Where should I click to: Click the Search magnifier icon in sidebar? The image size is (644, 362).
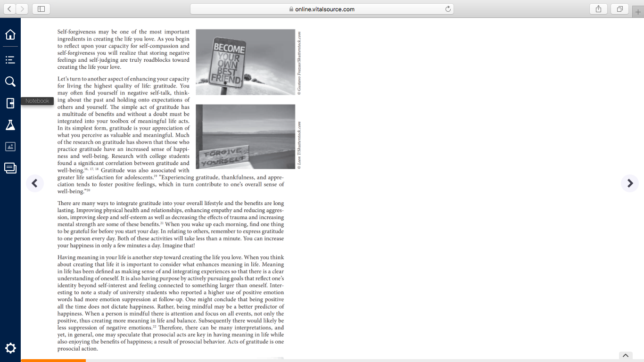10,82
